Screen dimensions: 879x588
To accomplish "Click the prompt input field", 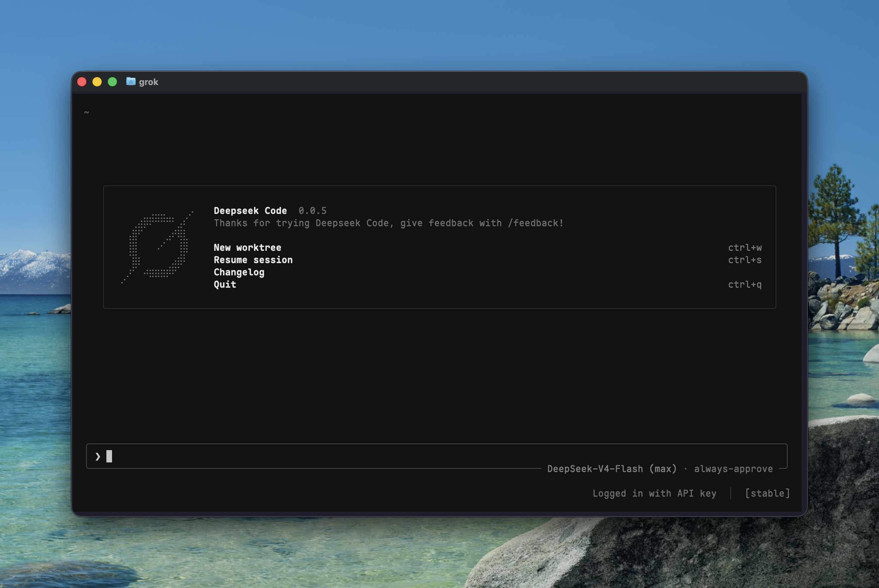I will point(436,456).
